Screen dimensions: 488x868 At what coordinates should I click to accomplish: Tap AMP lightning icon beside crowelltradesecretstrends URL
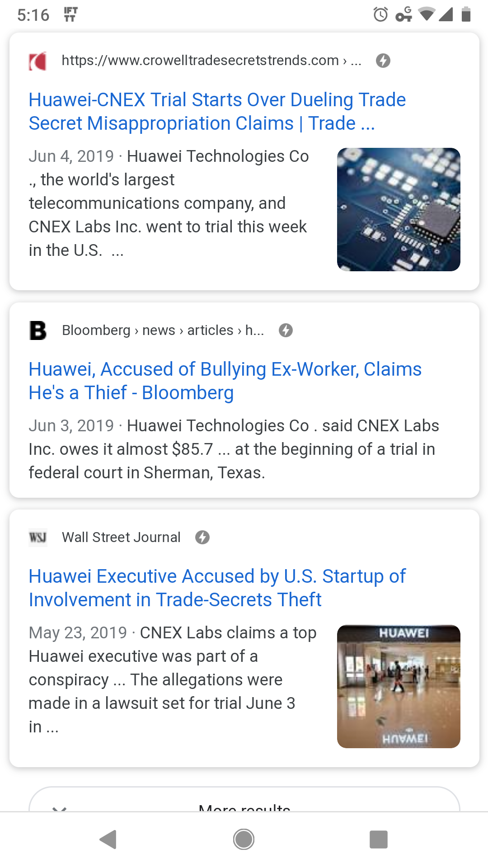(x=383, y=61)
